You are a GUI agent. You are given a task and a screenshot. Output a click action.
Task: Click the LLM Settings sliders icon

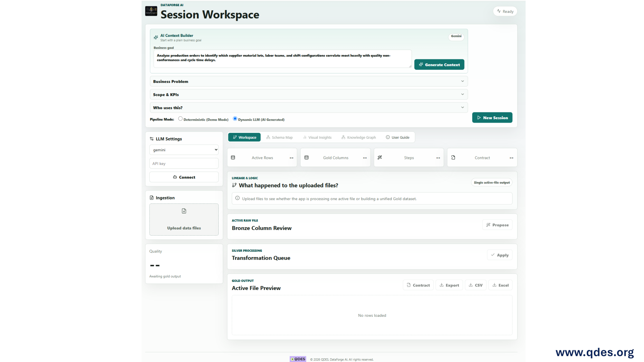tap(152, 139)
